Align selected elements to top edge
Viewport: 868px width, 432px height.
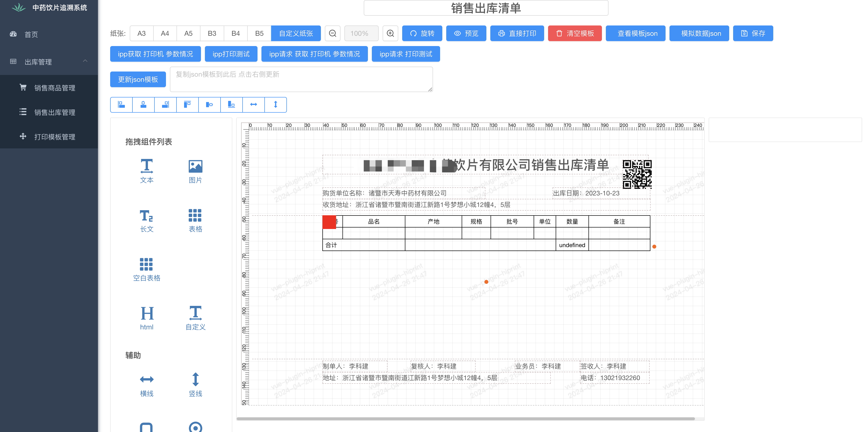coord(187,105)
